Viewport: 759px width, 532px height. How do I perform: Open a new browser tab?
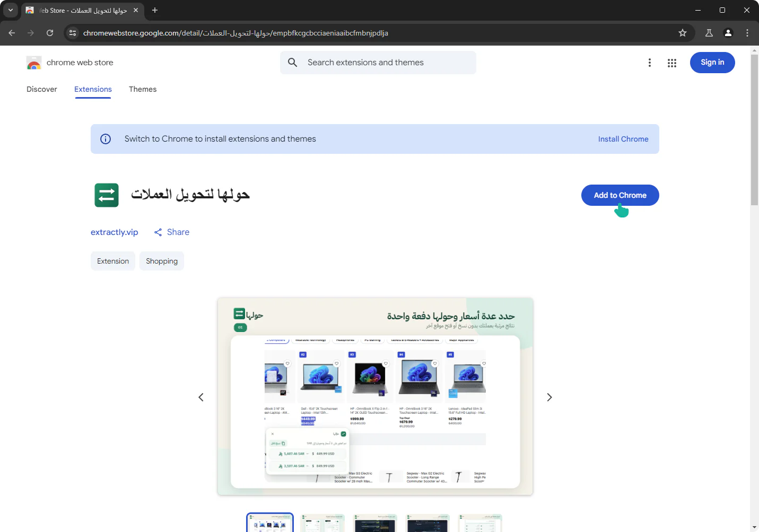click(x=155, y=10)
